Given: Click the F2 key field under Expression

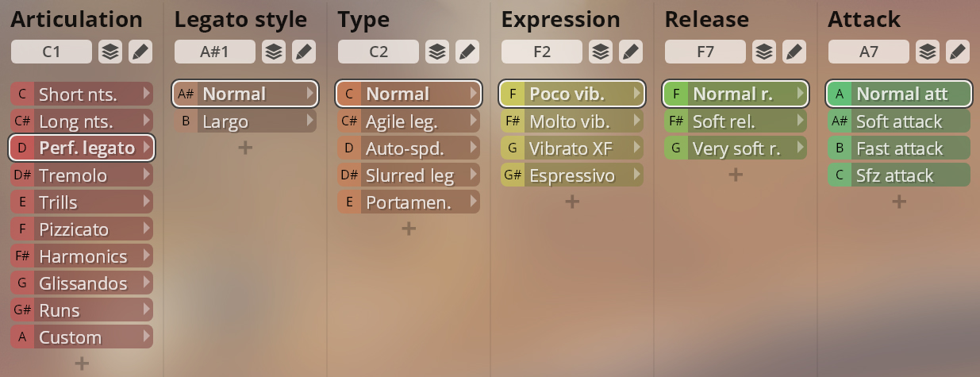Looking at the screenshot, I should [x=542, y=52].
